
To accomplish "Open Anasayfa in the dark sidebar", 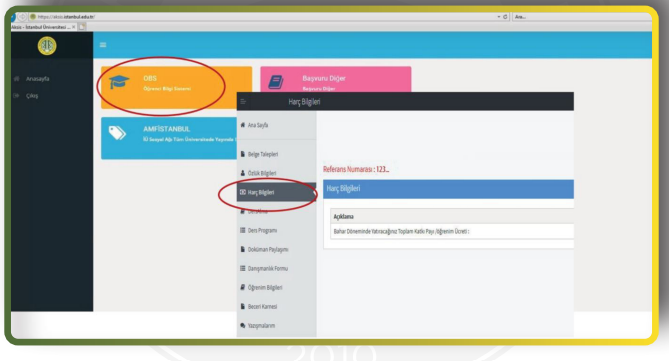I will coord(37,79).
